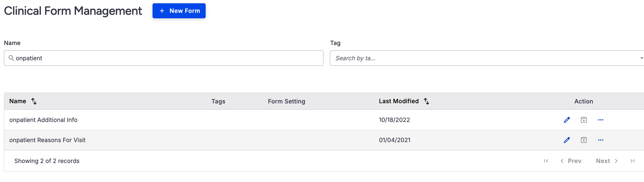Screen dimensions: 644x182
Task: Click the Last Modified column header
Action: [398, 101]
